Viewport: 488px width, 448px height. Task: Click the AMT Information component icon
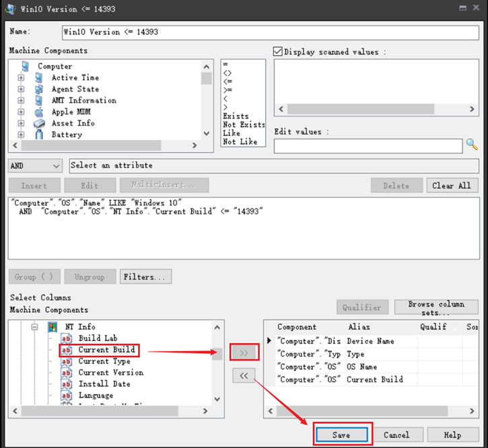tap(39, 100)
